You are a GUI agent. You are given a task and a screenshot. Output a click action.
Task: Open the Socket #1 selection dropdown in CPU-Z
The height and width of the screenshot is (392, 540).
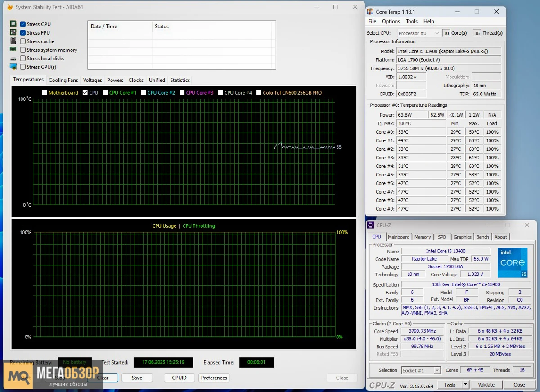[421, 370]
